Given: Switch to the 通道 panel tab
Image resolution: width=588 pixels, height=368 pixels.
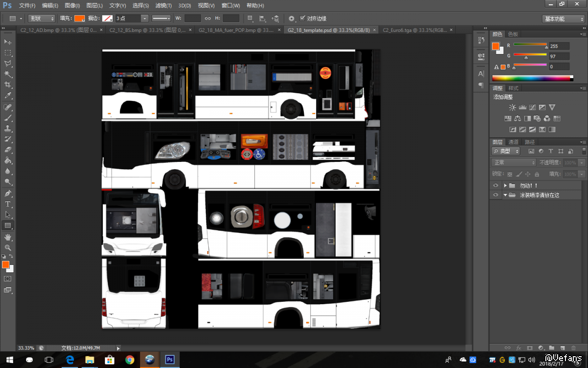Looking at the screenshot, I should [x=514, y=142].
